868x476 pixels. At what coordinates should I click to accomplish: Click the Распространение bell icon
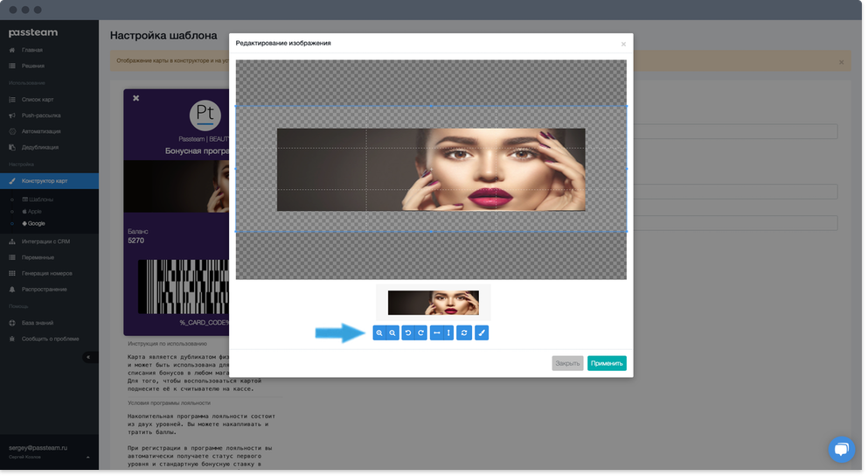(11, 290)
